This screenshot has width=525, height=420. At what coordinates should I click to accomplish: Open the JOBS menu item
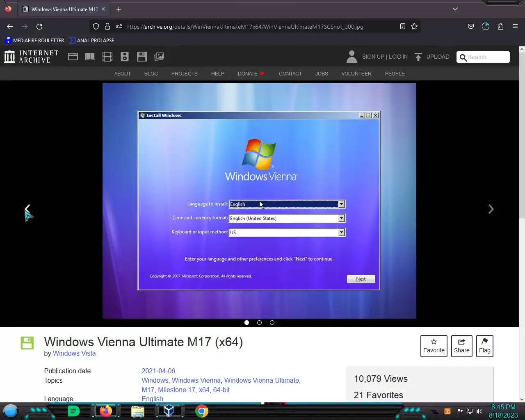point(322,74)
